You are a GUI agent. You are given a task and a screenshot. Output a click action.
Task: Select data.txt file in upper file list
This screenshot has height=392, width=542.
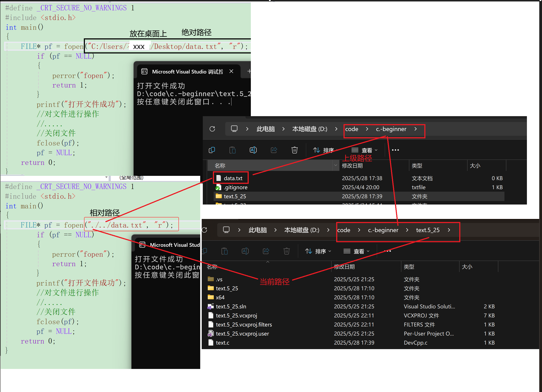(x=233, y=178)
